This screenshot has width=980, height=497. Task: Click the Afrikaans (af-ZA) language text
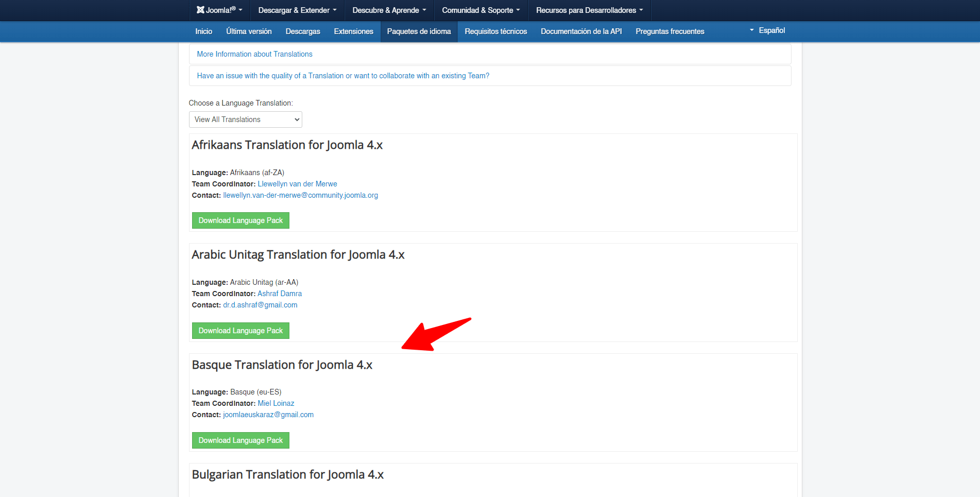257,173
